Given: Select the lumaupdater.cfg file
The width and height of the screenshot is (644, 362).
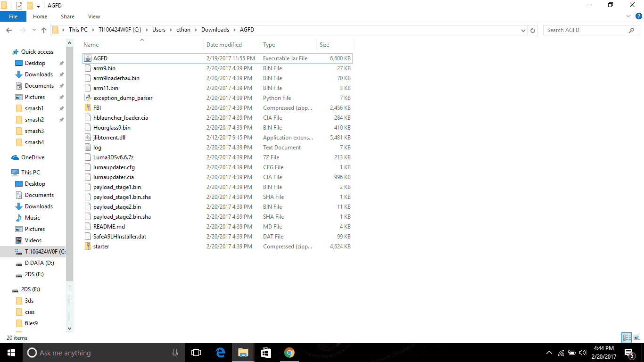Looking at the screenshot, I should 217,167.
